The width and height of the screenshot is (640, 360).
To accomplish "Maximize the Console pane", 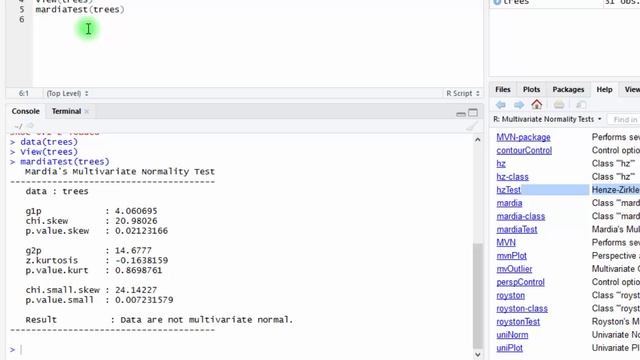I will [473, 113].
